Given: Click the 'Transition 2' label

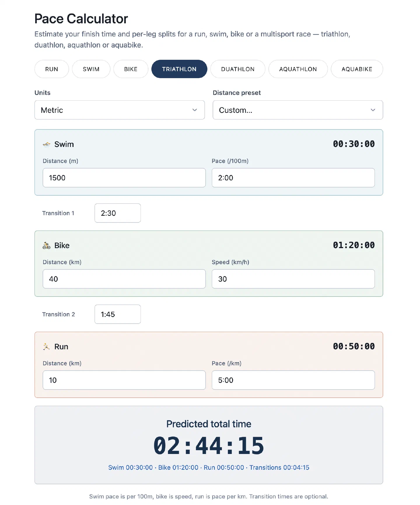Looking at the screenshot, I should pyautogui.click(x=59, y=314).
